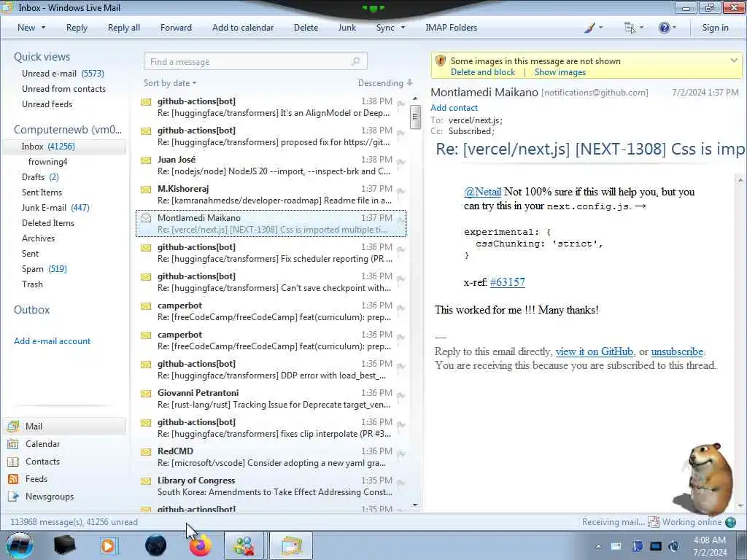Toggle the flag on Juan José message
Viewport: 747px width, 560px height.
(x=400, y=162)
